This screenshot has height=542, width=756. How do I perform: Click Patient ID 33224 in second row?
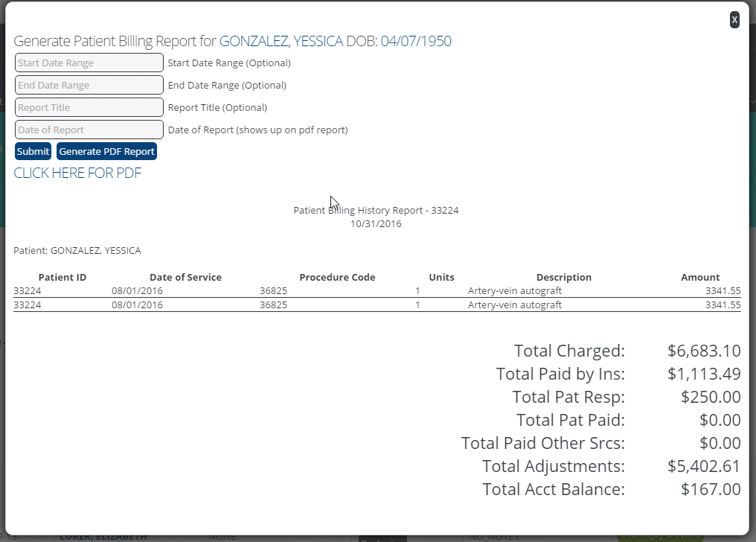pyautogui.click(x=28, y=305)
